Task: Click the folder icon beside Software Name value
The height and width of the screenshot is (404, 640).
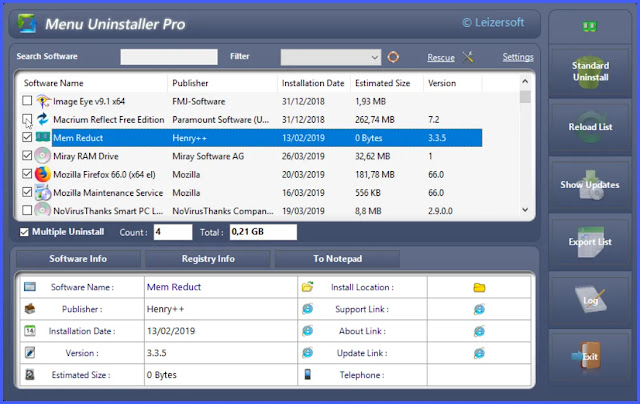Action: (307, 287)
